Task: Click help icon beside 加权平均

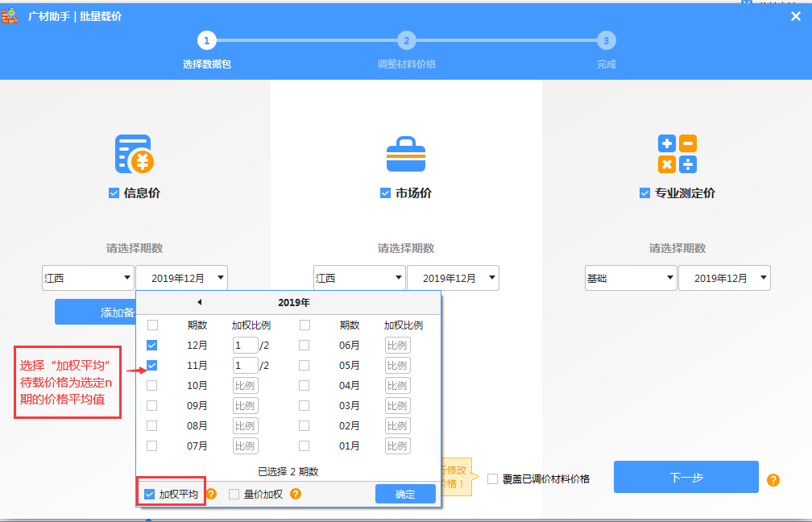Action: tap(212, 494)
